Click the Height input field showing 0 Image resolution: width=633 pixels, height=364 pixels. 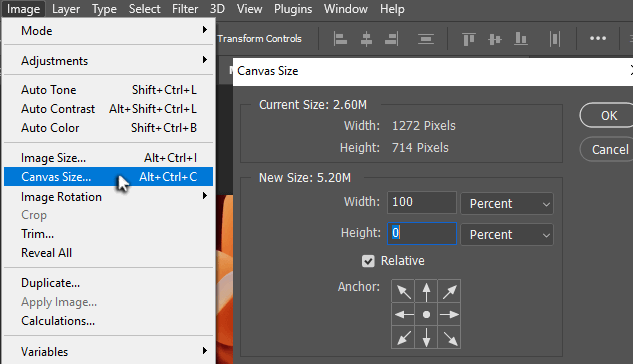[422, 233]
